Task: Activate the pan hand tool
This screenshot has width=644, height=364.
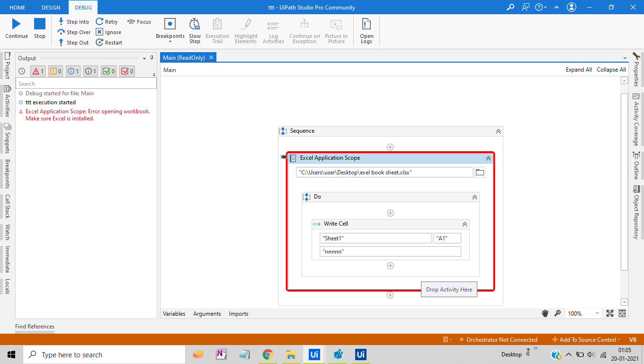Action: 546,313
